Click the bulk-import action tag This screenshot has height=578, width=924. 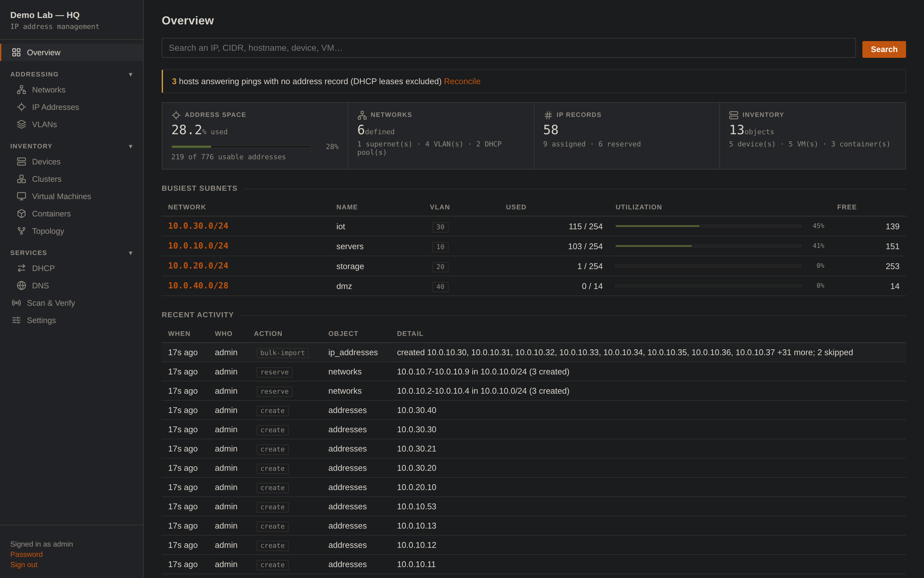[283, 353]
